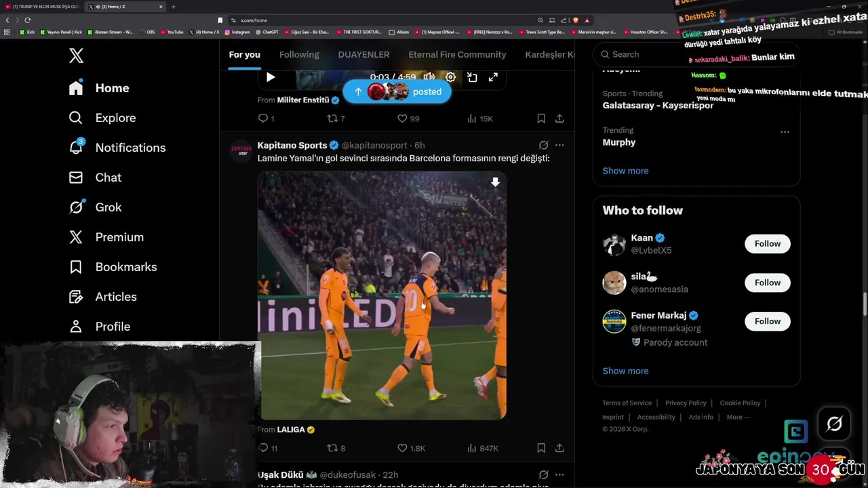Download the Lamine Yamal video

coord(495,182)
